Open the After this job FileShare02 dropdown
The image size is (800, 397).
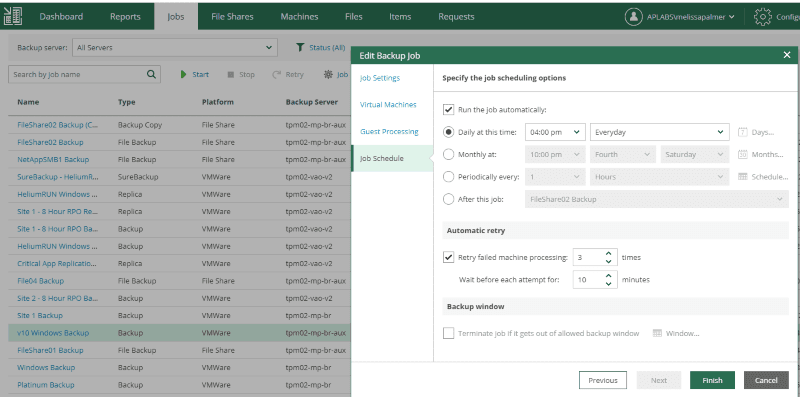657,199
